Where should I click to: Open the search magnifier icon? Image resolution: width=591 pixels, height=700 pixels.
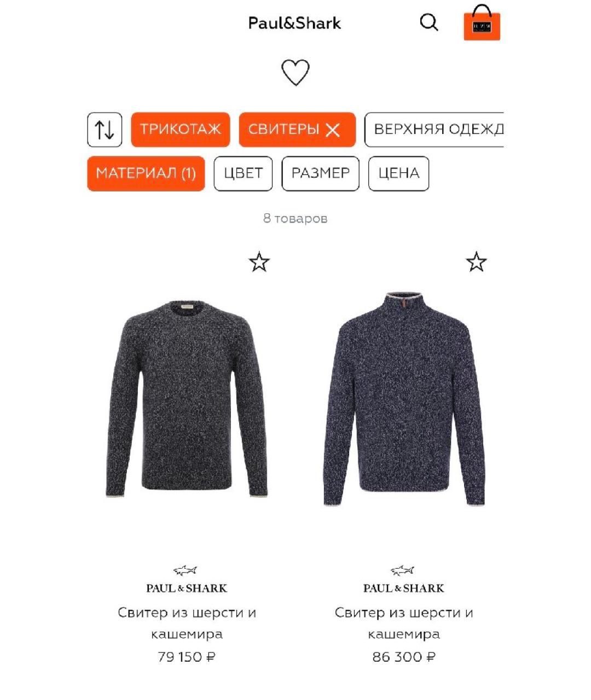click(x=429, y=22)
